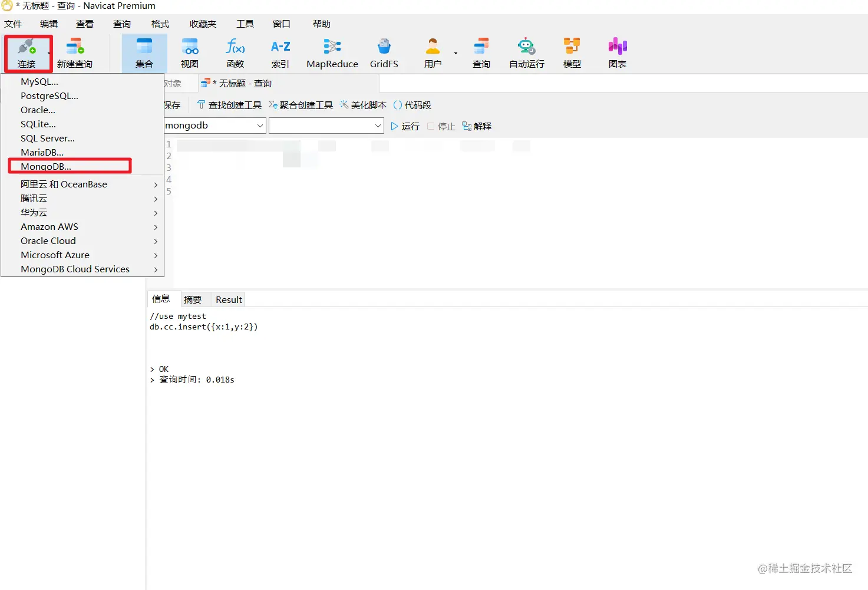The height and width of the screenshot is (590, 868).
Task: Open the 视图 view toolbar icon
Action: pos(190,53)
